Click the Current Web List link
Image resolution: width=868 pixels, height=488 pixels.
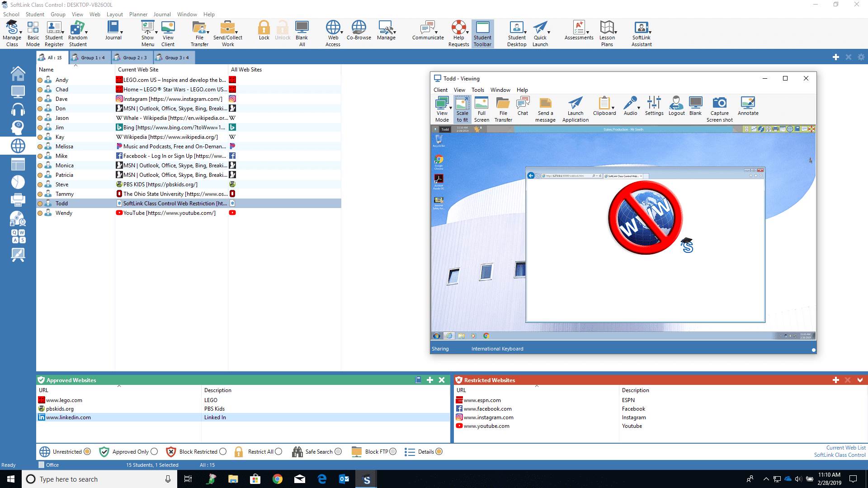tap(845, 448)
